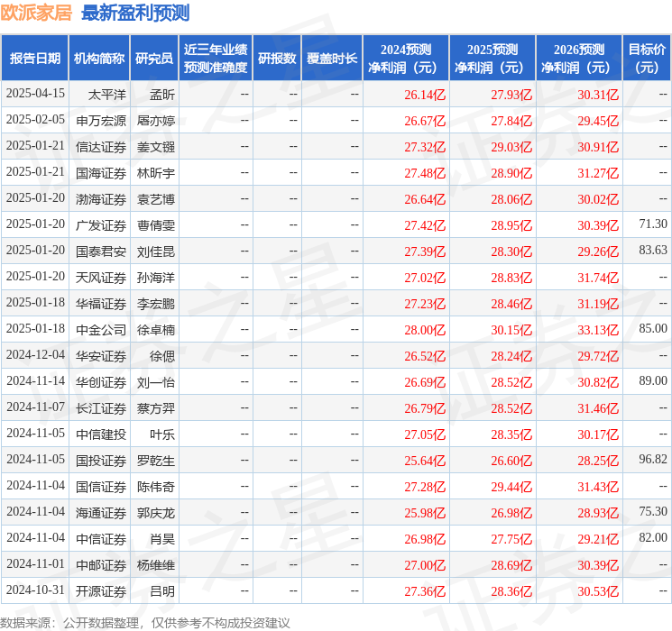The height and width of the screenshot is (631, 672).
Task: Select the 国信证券 institution cell
Action: (x=101, y=487)
